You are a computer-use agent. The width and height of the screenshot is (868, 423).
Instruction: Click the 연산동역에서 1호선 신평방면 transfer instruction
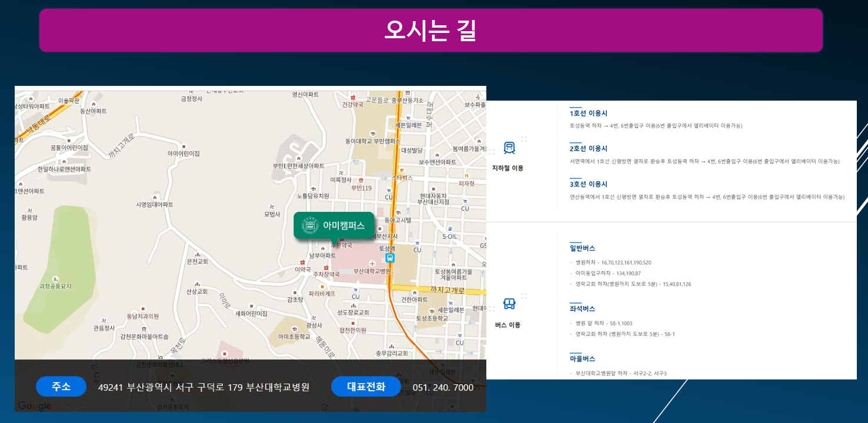pos(707,196)
